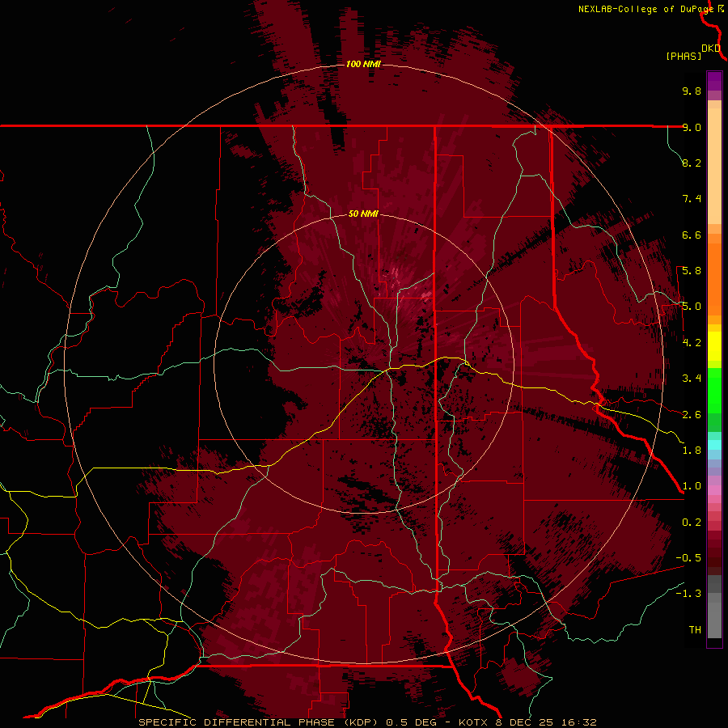Click the 4.2 legend value

point(692,343)
